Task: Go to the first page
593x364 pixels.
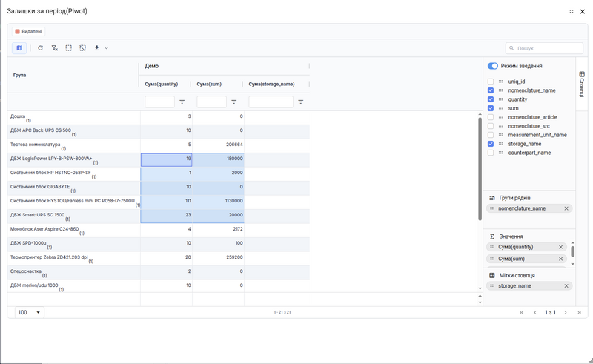Action: pos(522,313)
